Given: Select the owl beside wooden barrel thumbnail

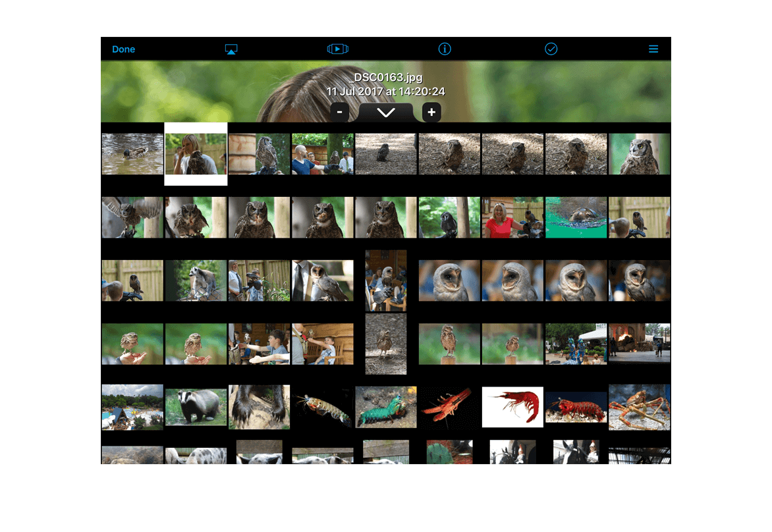Looking at the screenshot, I should point(259,154).
